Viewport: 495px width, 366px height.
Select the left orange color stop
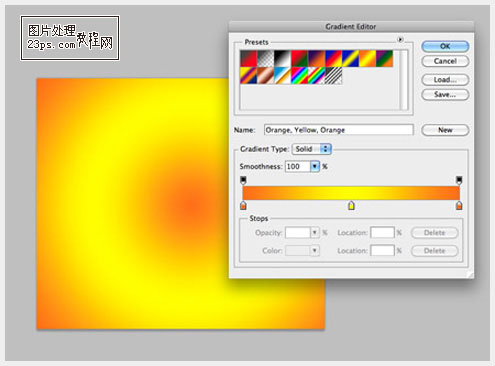point(243,205)
